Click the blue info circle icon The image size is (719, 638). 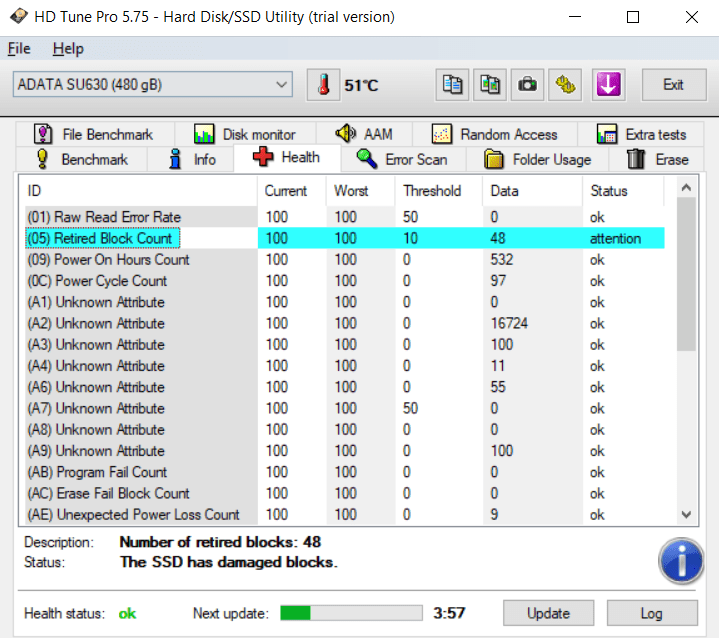pyautogui.click(x=681, y=560)
